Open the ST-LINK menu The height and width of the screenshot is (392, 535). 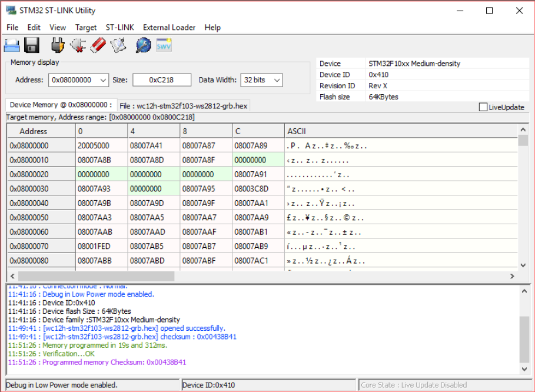119,27
